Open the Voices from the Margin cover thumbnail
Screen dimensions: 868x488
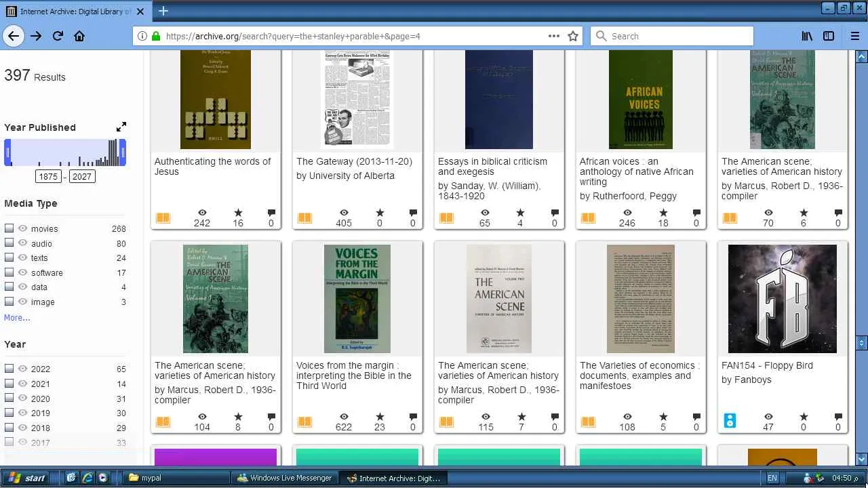[357, 299]
